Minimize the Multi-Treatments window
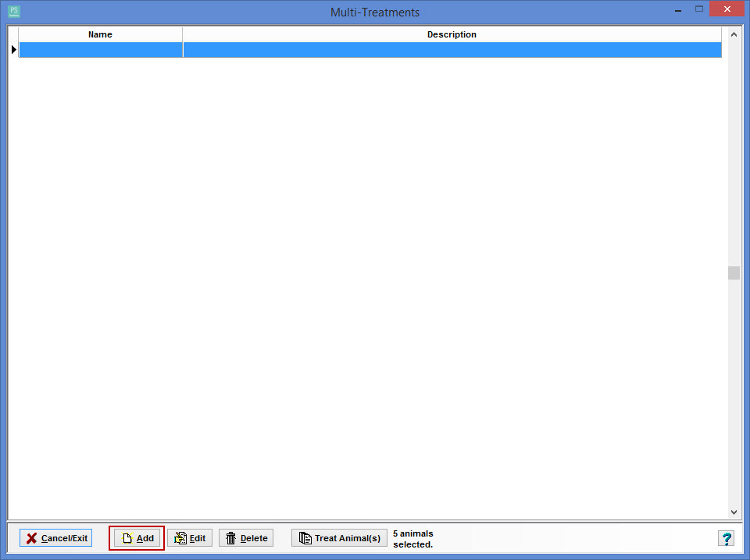The width and height of the screenshot is (750, 560). tap(678, 10)
